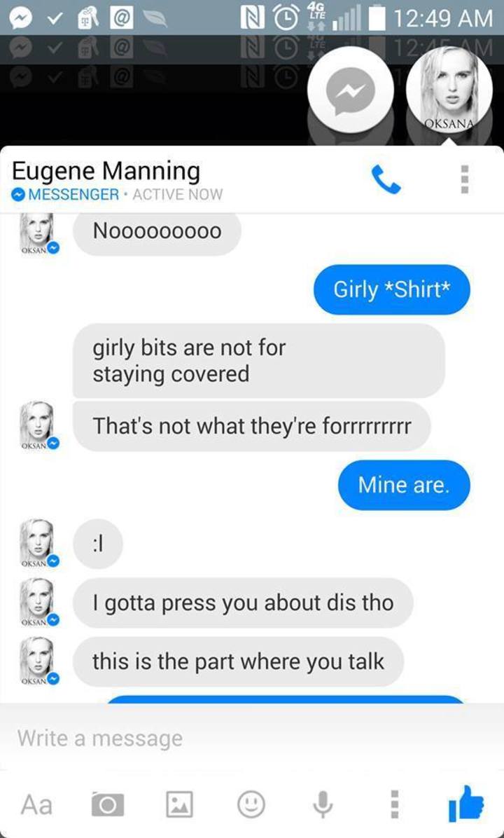Click the Write a message field
This screenshot has height=838, width=504.
point(252,738)
